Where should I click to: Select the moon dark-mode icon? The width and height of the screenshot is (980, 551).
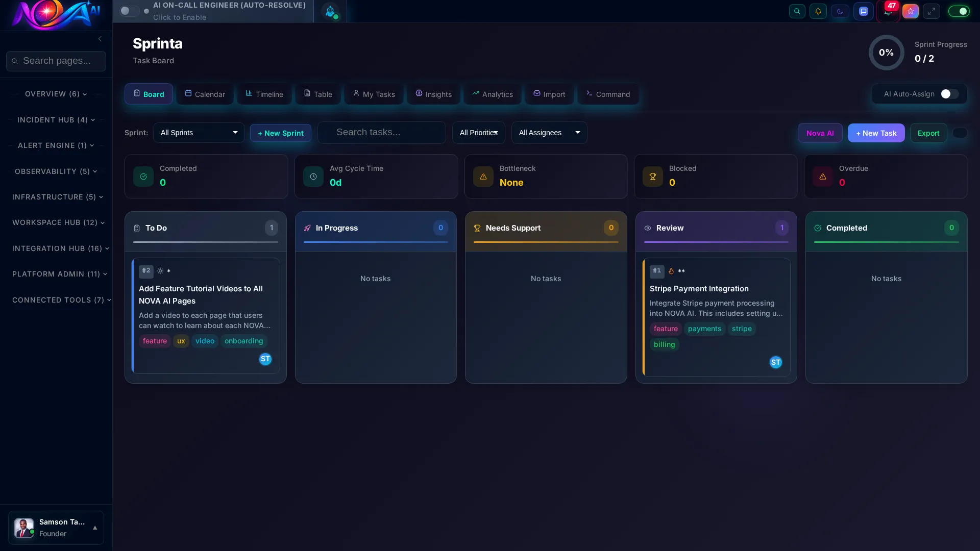(x=840, y=11)
